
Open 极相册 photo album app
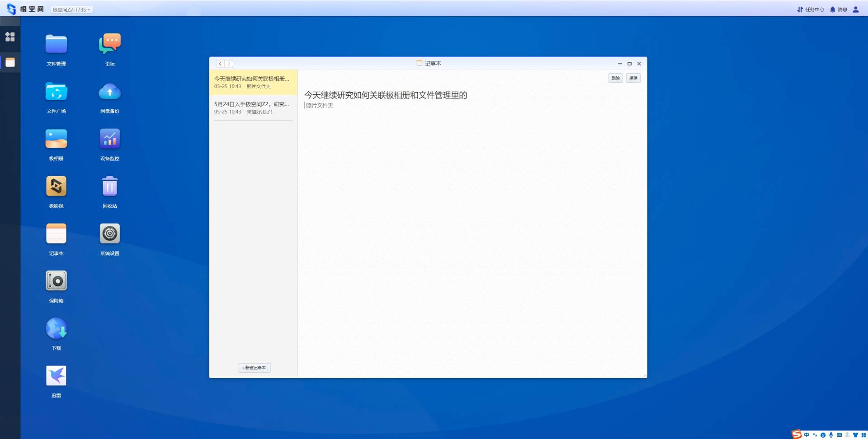[x=56, y=139]
